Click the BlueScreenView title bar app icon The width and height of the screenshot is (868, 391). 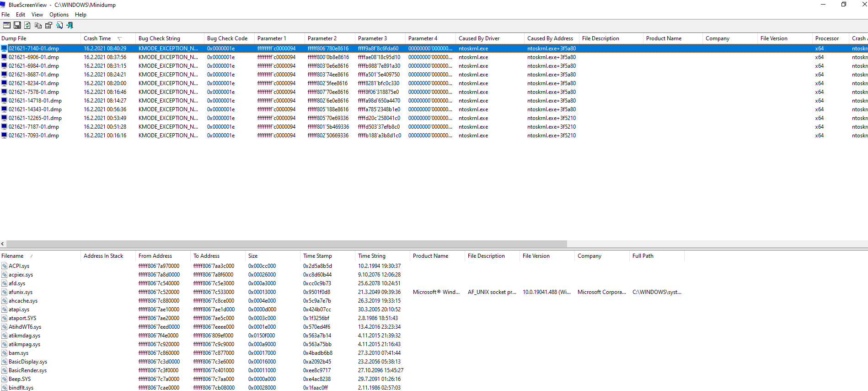point(3,5)
